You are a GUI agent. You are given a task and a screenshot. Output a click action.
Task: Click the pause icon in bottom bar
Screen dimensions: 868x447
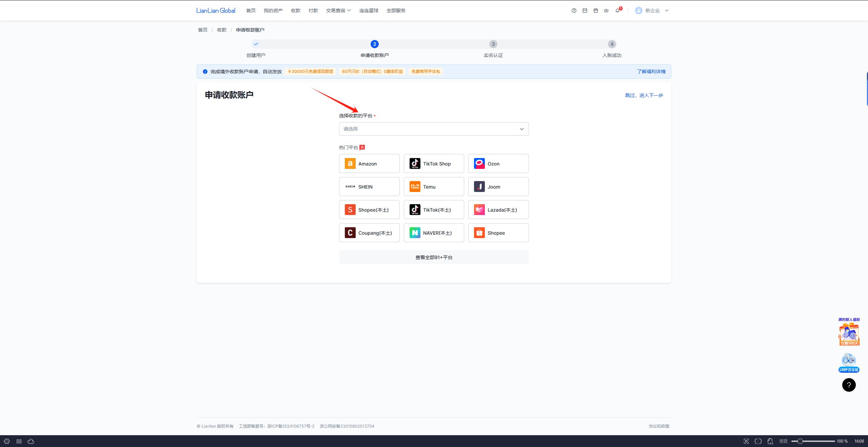pyautogui.click(x=19, y=441)
